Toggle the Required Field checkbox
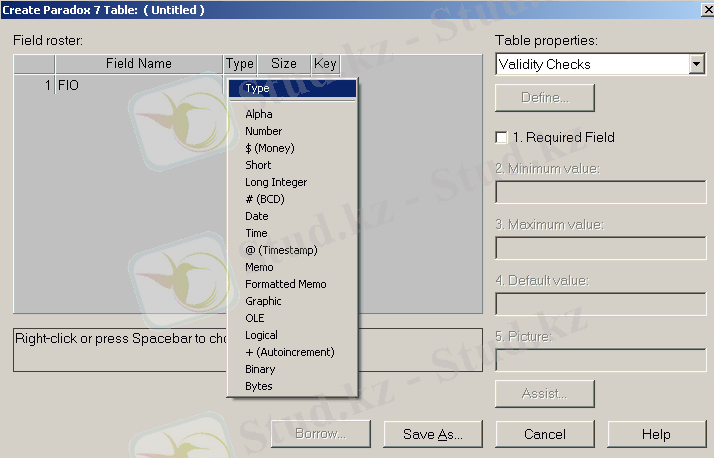The image size is (714, 458). click(501, 137)
